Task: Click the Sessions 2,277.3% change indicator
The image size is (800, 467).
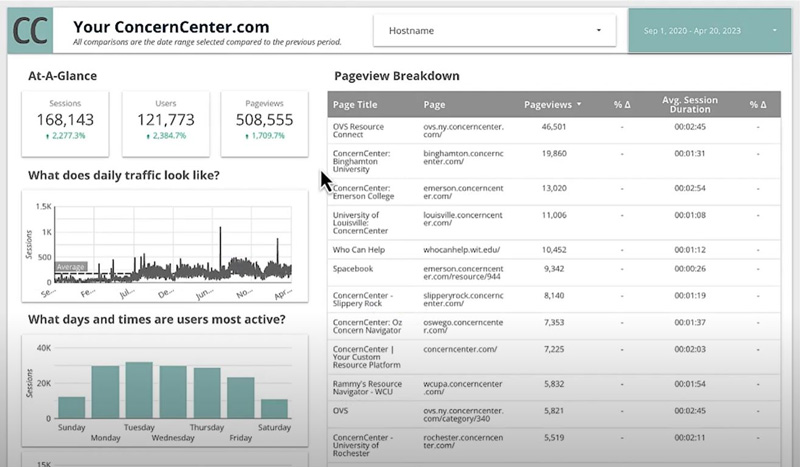Action: tap(65, 136)
